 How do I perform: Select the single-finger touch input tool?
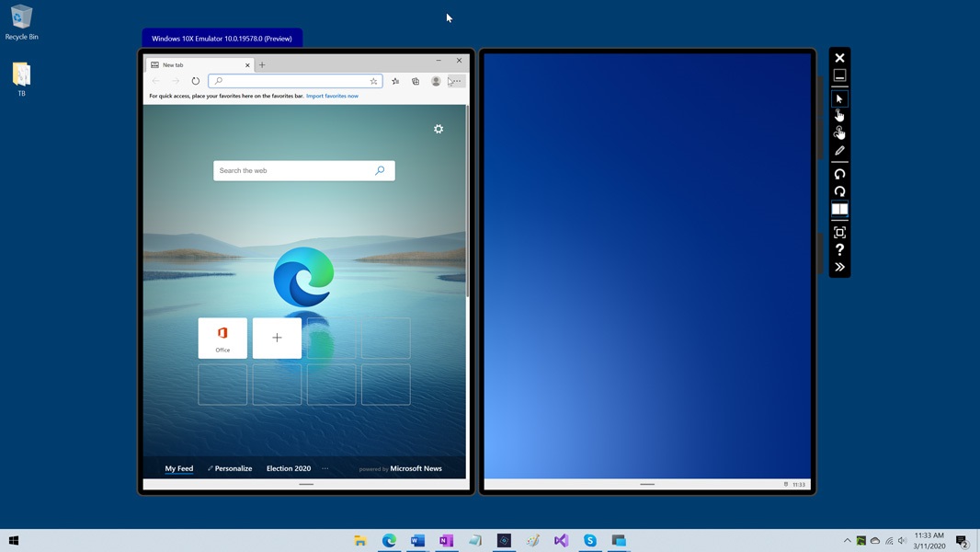click(839, 116)
